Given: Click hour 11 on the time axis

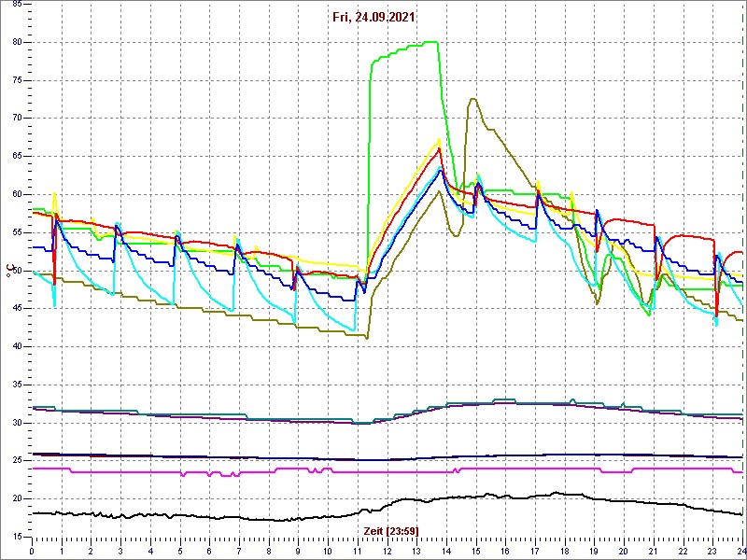Looking at the screenshot, I should 358,551.
